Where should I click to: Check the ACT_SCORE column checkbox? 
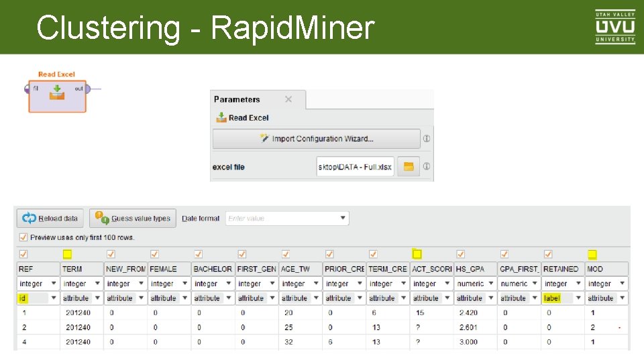coord(417,255)
